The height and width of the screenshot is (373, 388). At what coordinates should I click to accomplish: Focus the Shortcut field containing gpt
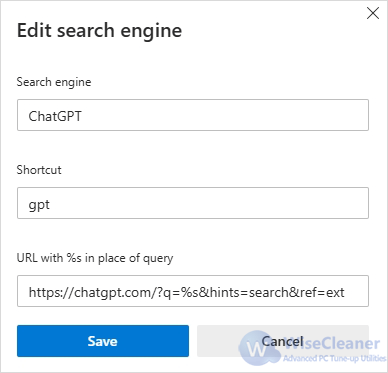pos(193,203)
